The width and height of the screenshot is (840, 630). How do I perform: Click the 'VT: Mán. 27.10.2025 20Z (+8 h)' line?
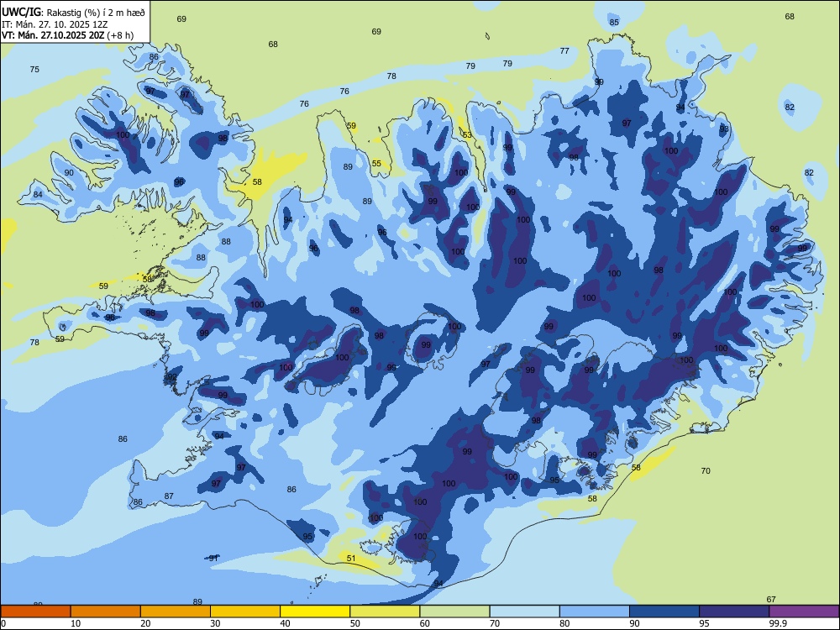click(x=67, y=35)
